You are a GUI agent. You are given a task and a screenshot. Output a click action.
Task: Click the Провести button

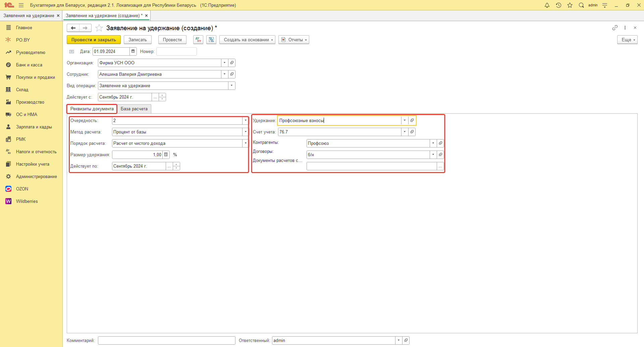pos(172,40)
